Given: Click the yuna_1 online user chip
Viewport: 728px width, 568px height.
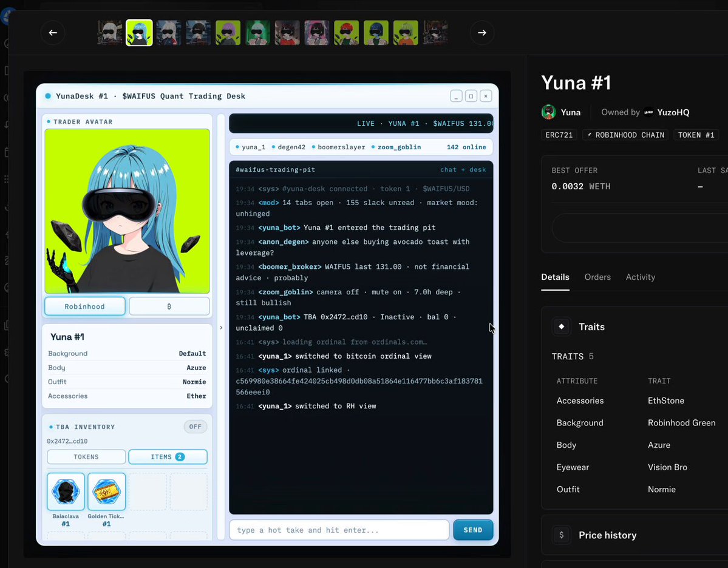Looking at the screenshot, I should coord(251,147).
